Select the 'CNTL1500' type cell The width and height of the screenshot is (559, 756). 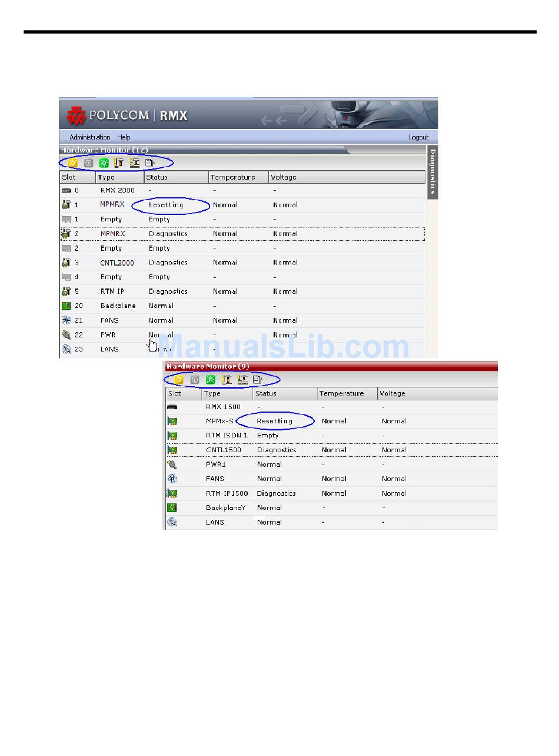(224, 450)
